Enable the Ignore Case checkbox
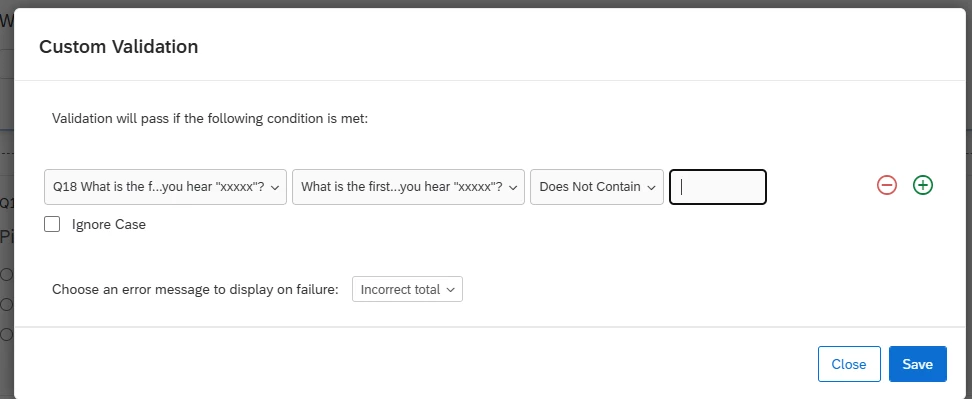The image size is (972, 399). click(x=52, y=224)
